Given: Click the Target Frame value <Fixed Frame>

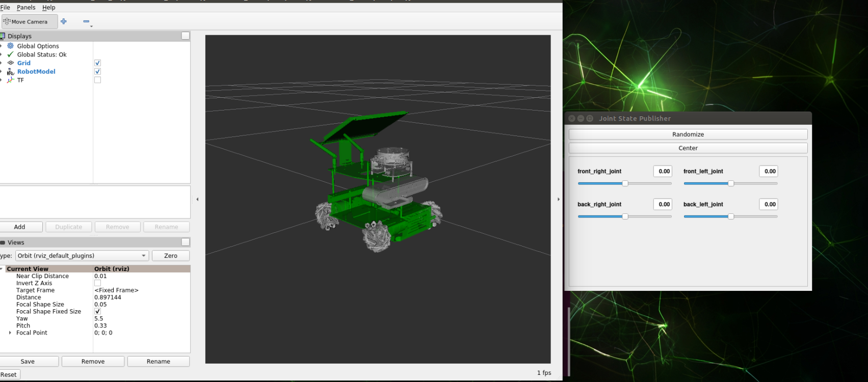Looking at the screenshot, I should 116,290.
